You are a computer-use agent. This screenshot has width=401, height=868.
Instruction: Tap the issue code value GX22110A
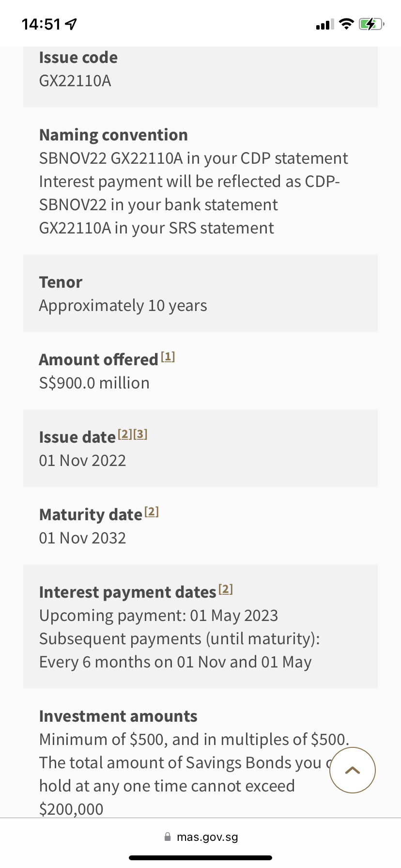pos(75,81)
